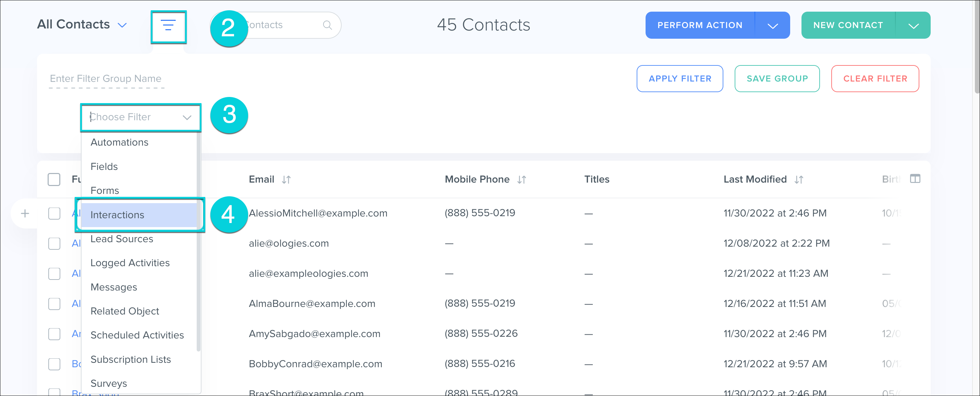Check the AlessioMitchell row checkbox
This screenshot has height=396, width=980.
(x=54, y=213)
